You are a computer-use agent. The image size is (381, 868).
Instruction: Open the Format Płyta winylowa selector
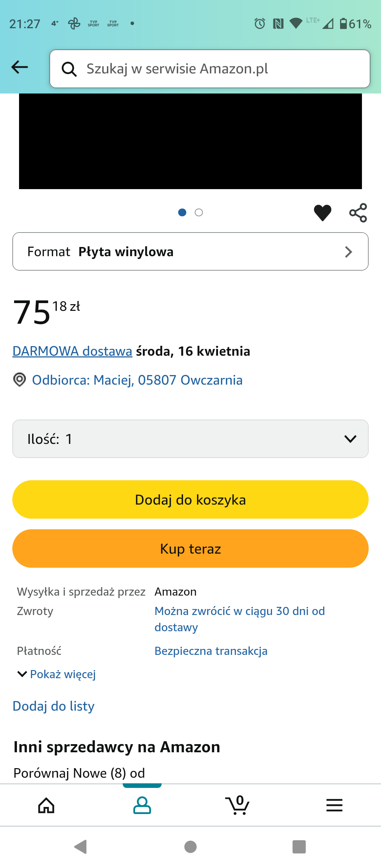coord(190,252)
